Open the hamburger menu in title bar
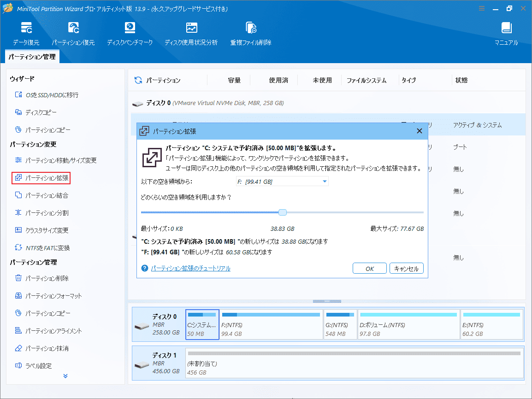This screenshot has width=532, height=399. 481,8
